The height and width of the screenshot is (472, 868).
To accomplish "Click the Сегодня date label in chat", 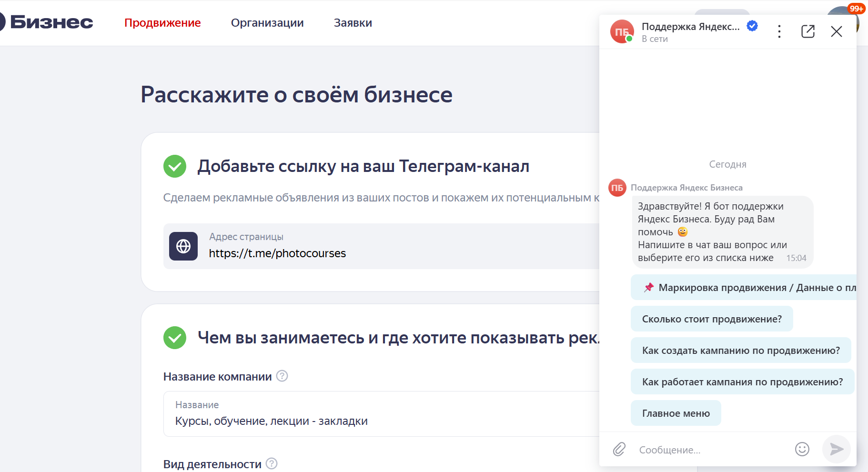I will click(x=727, y=164).
